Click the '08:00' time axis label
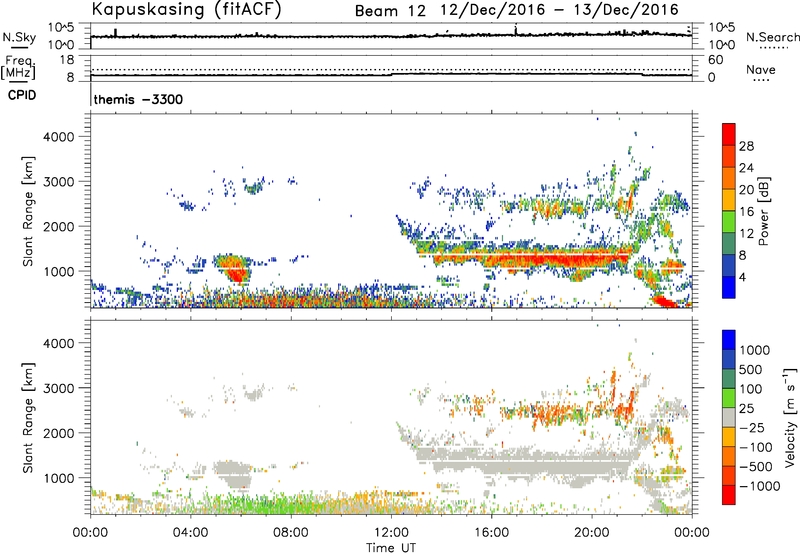 pos(291,533)
